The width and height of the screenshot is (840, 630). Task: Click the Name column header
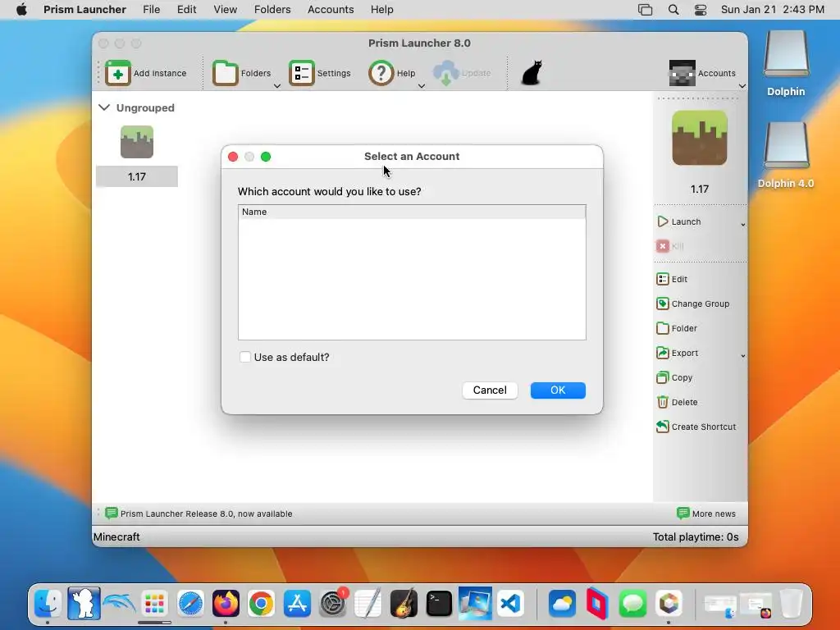pos(412,212)
